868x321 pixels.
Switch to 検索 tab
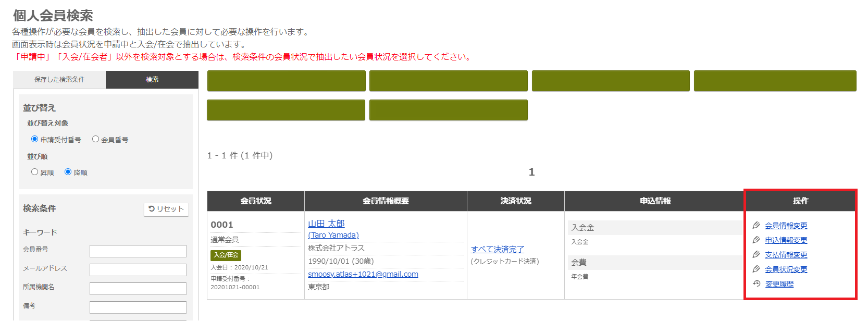pos(152,80)
